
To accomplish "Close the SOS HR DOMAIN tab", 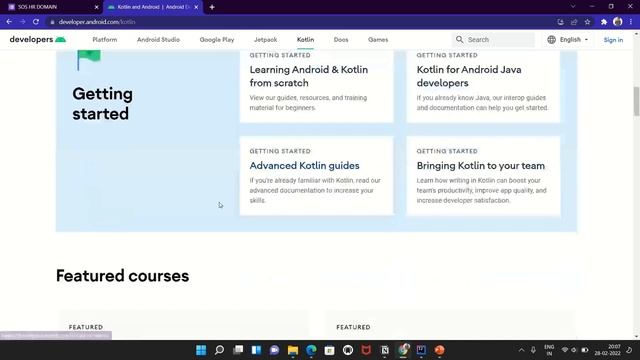I will tap(97, 7).
